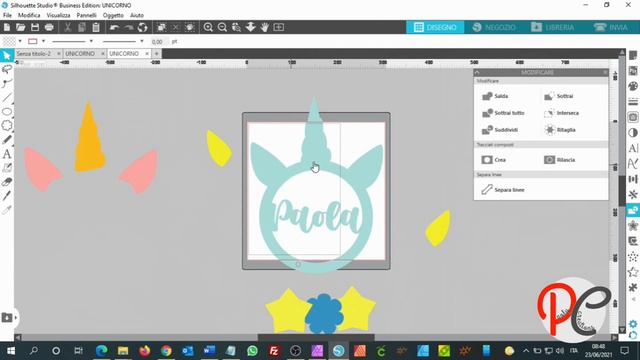Open the Visualizza menu

pos(58,15)
